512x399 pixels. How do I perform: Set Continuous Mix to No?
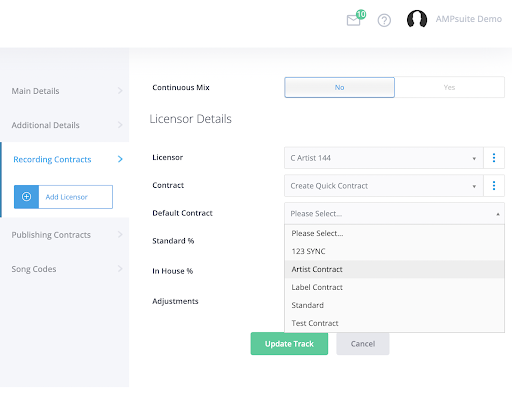tap(339, 87)
